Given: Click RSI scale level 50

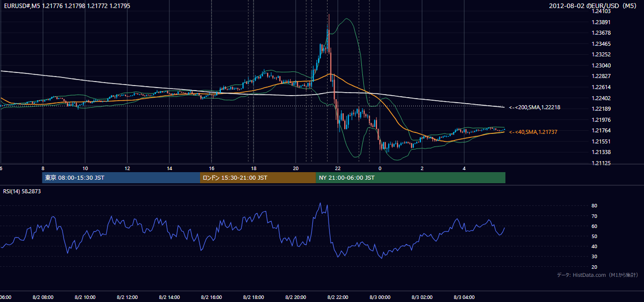Looking at the screenshot, I should (x=595, y=236).
